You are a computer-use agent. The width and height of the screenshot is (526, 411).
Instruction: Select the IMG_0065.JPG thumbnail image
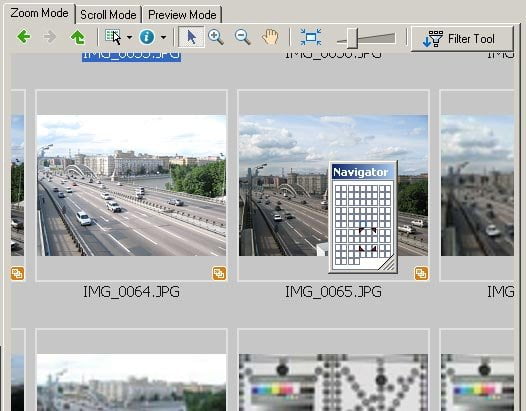[x=333, y=186]
